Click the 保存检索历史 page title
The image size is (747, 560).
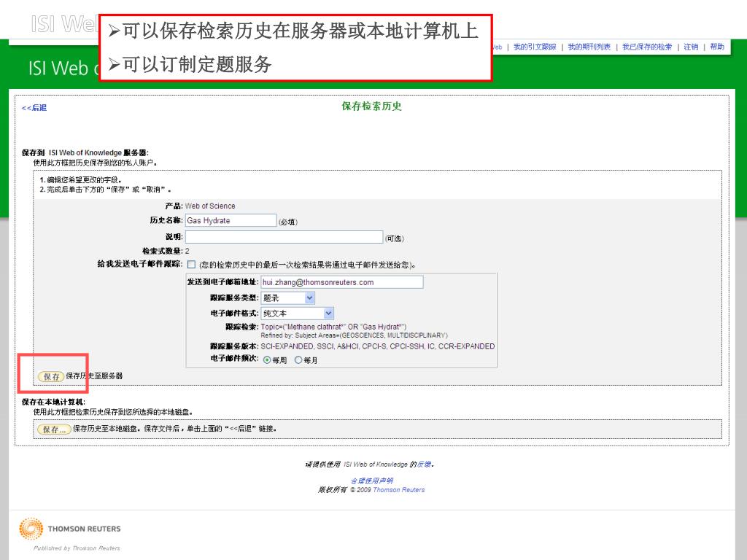pos(371,106)
